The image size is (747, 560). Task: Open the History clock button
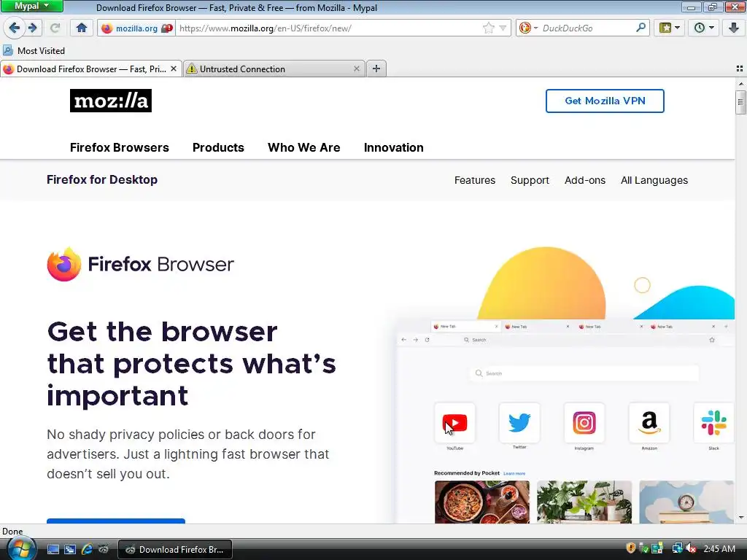[x=700, y=28]
